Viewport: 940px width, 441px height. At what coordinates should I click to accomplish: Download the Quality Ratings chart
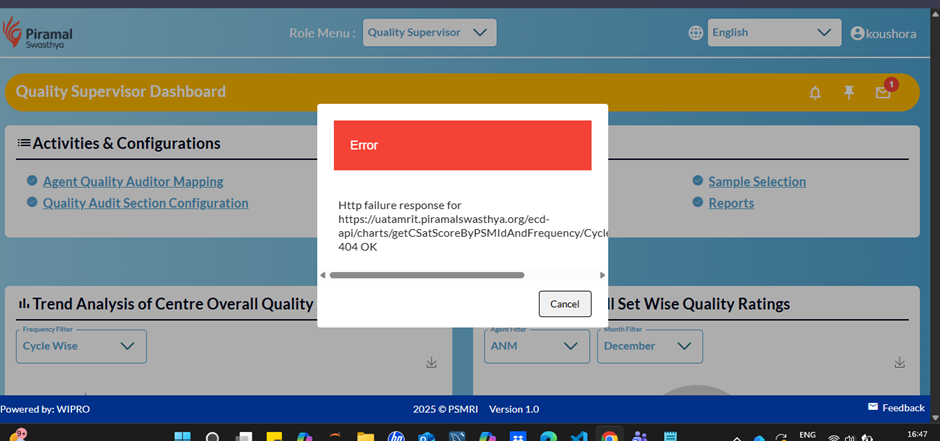click(900, 362)
